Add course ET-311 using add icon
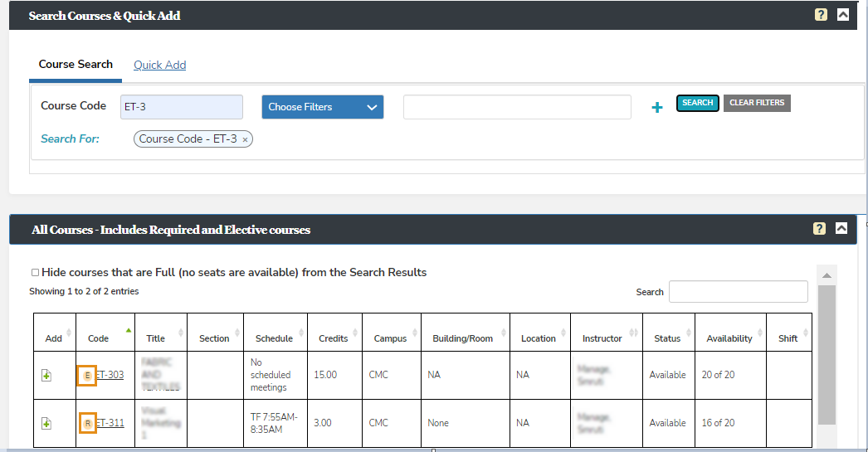The width and height of the screenshot is (868, 452). [47, 424]
